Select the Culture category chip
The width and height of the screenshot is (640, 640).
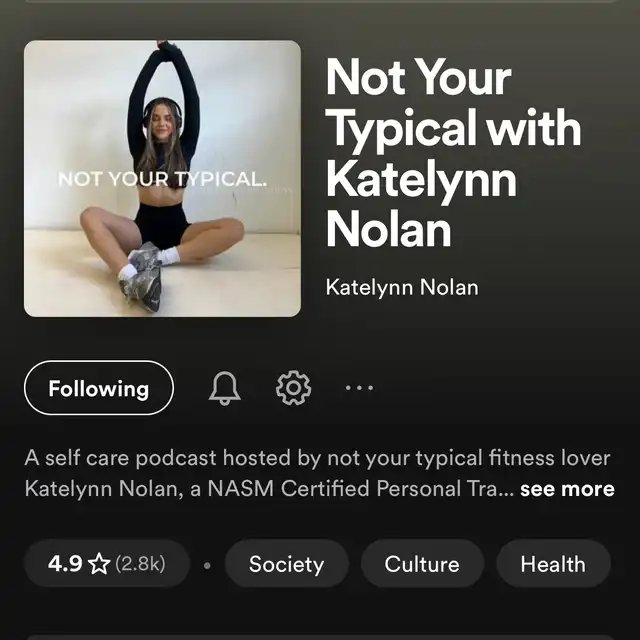tap(422, 564)
